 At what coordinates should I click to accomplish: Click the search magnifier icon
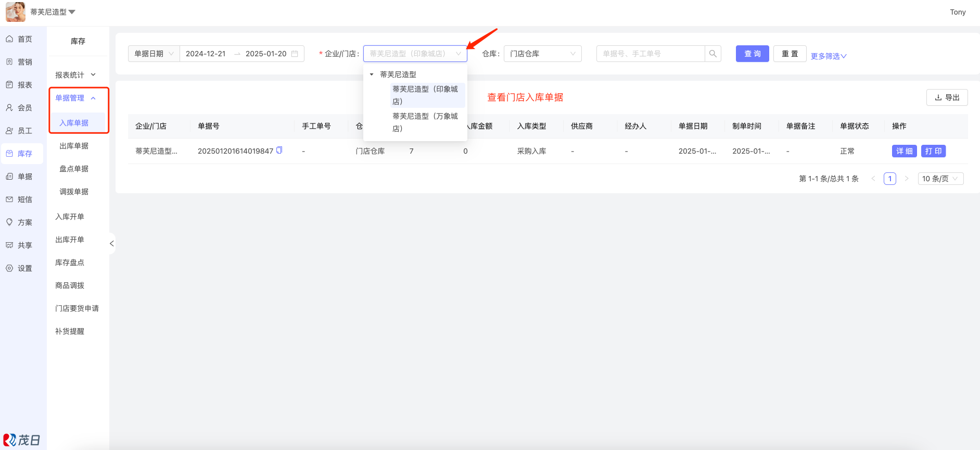pyautogui.click(x=713, y=54)
